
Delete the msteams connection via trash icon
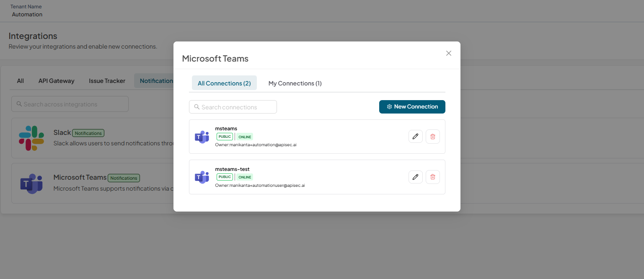pyautogui.click(x=432, y=137)
